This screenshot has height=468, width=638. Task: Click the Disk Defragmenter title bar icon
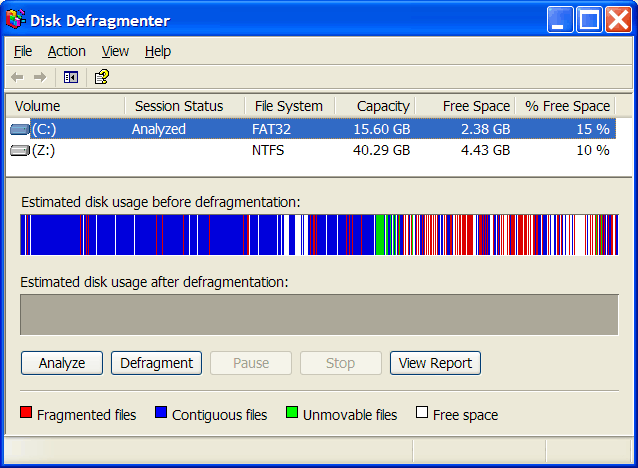16,20
